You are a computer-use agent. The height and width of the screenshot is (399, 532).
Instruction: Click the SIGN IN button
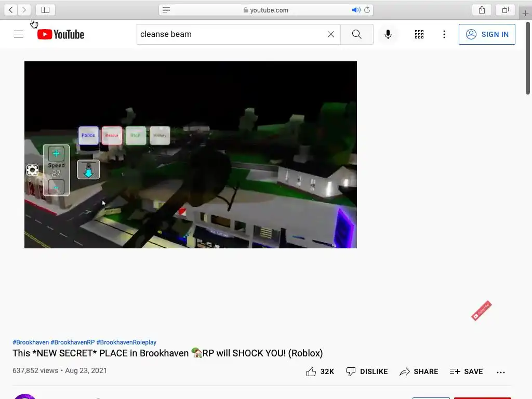click(x=487, y=34)
